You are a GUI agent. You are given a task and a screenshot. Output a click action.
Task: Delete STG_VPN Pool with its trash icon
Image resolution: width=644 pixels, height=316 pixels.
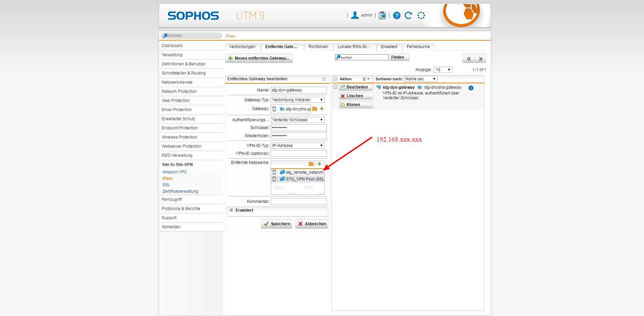point(274,179)
